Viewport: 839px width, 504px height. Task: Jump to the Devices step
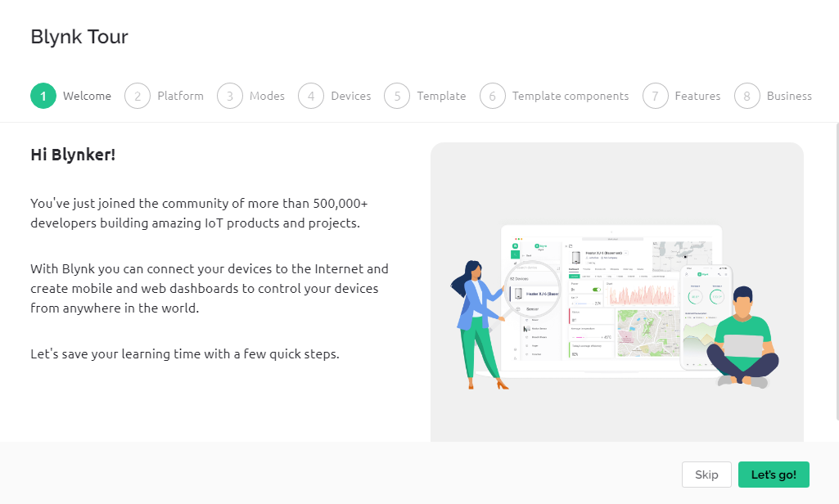(x=351, y=96)
